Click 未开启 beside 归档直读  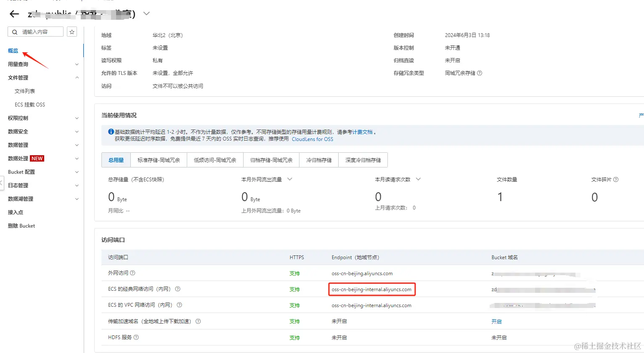click(x=453, y=61)
